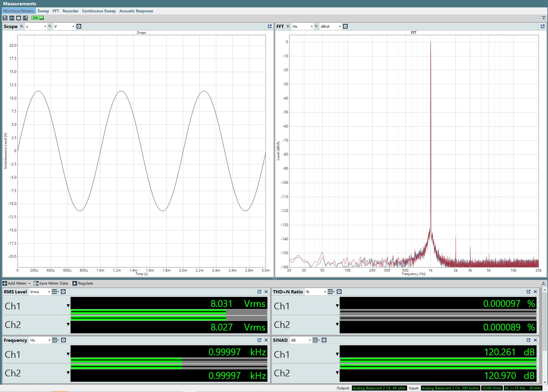The width and height of the screenshot is (548, 392).
Task: Close the Frequency meter
Action: pyautogui.click(x=266, y=340)
